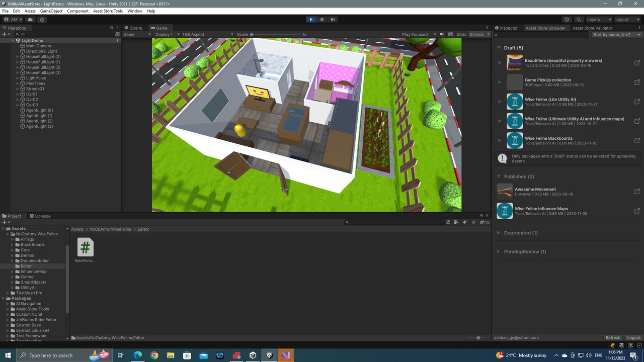
Task: Open Hierarchy search-by-type icon
Action: 117,34
